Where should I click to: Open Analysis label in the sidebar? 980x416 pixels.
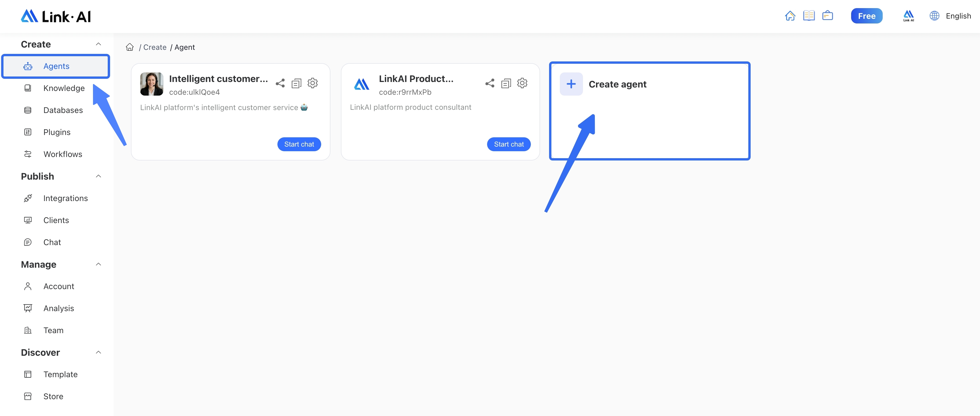(x=58, y=308)
